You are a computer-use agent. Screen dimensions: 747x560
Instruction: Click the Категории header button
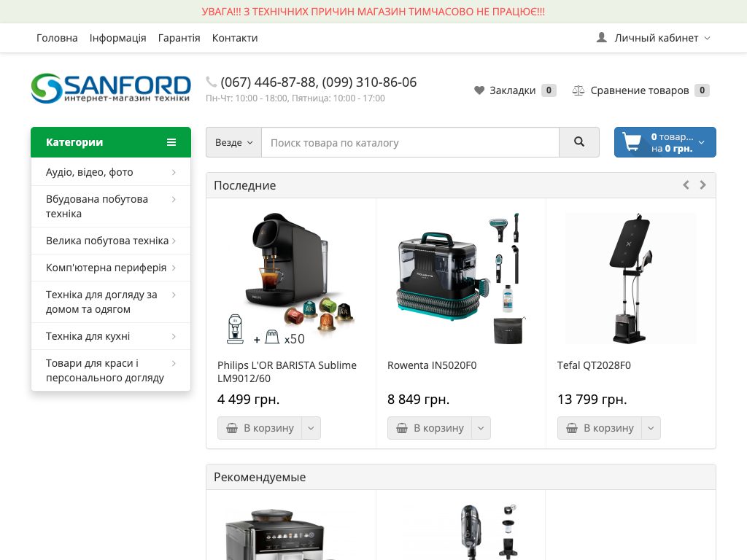[111, 142]
